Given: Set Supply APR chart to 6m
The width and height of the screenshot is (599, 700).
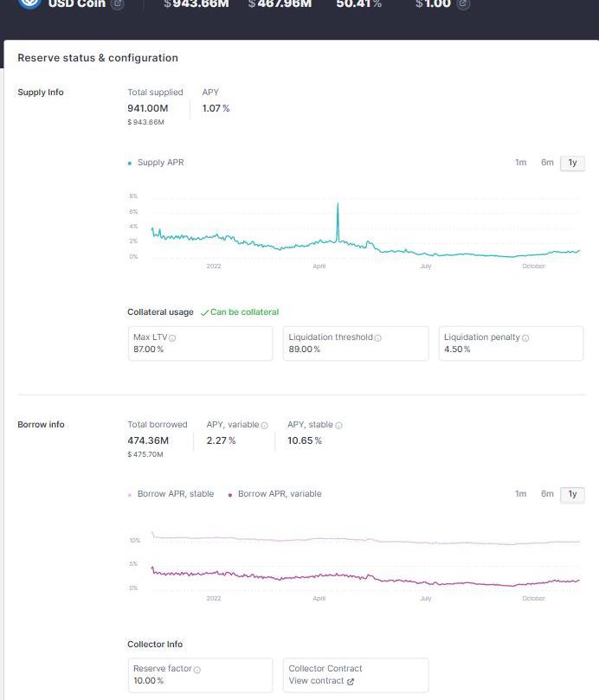Looking at the screenshot, I should (x=547, y=163).
